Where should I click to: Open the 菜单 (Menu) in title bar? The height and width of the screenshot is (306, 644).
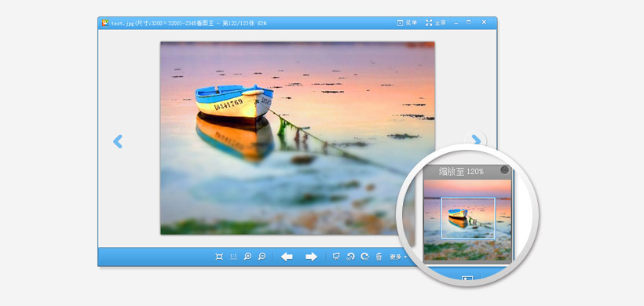[407, 23]
